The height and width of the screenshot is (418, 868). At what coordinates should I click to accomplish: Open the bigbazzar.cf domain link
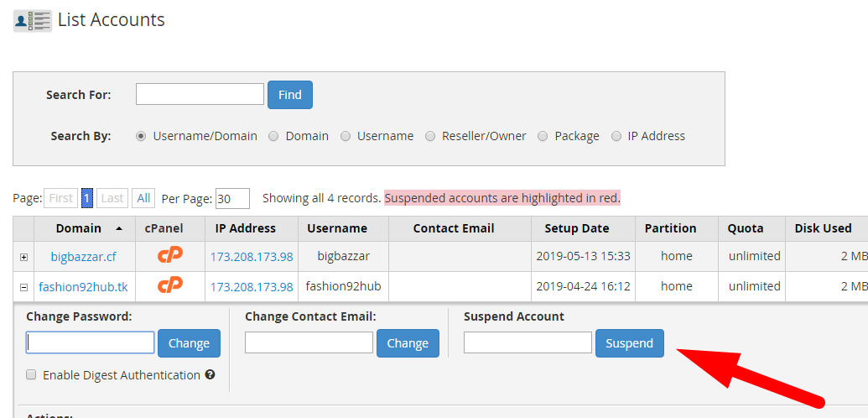coord(83,256)
